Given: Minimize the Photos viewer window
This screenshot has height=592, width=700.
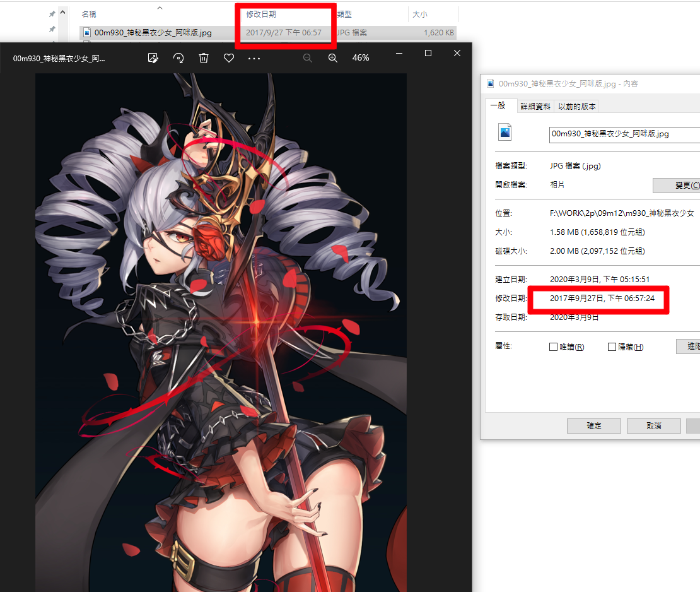Looking at the screenshot, I should (399, 53).
